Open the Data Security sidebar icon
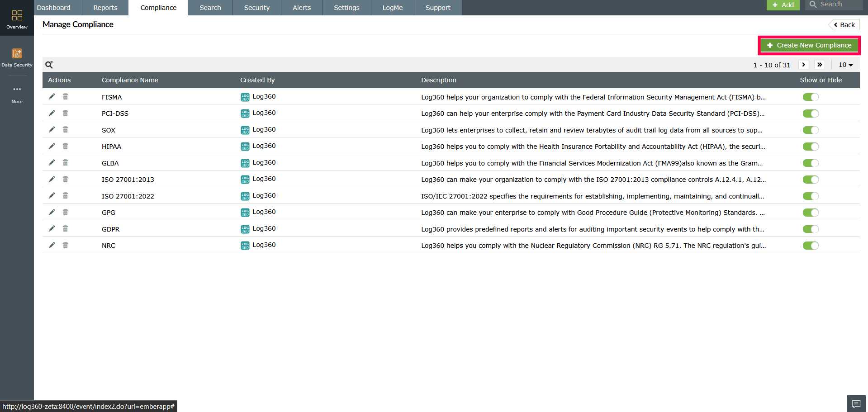Screen dimensions: 868x412 coord(17,57)
